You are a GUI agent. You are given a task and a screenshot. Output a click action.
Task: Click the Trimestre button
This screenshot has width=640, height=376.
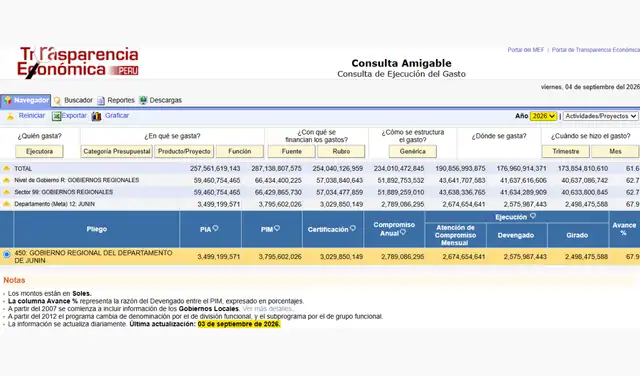click(x=566, y=151)
